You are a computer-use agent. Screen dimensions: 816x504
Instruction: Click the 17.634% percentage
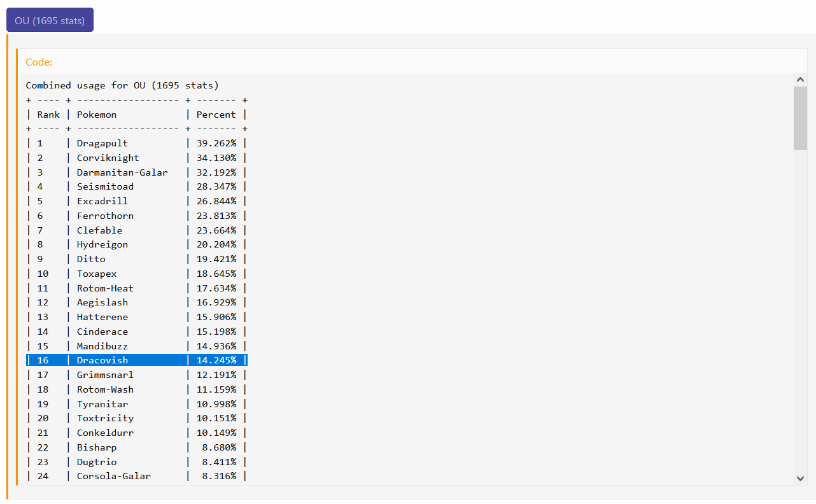click(216, 288)
